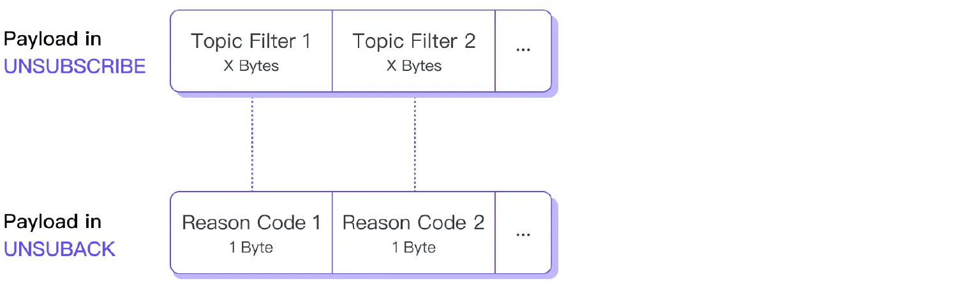Click dotted line below Topic Filter 2

pyautogui.click(x=415, y=144)
